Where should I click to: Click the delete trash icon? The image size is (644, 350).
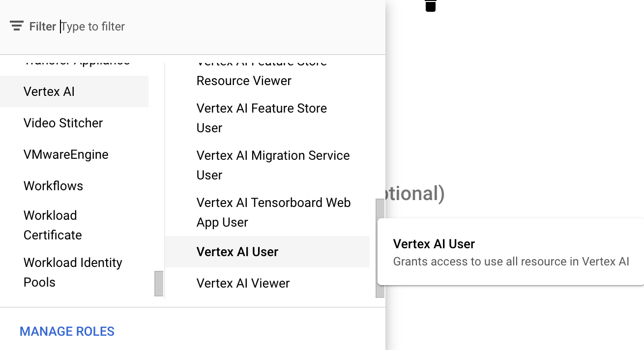[x=431, y=5]
